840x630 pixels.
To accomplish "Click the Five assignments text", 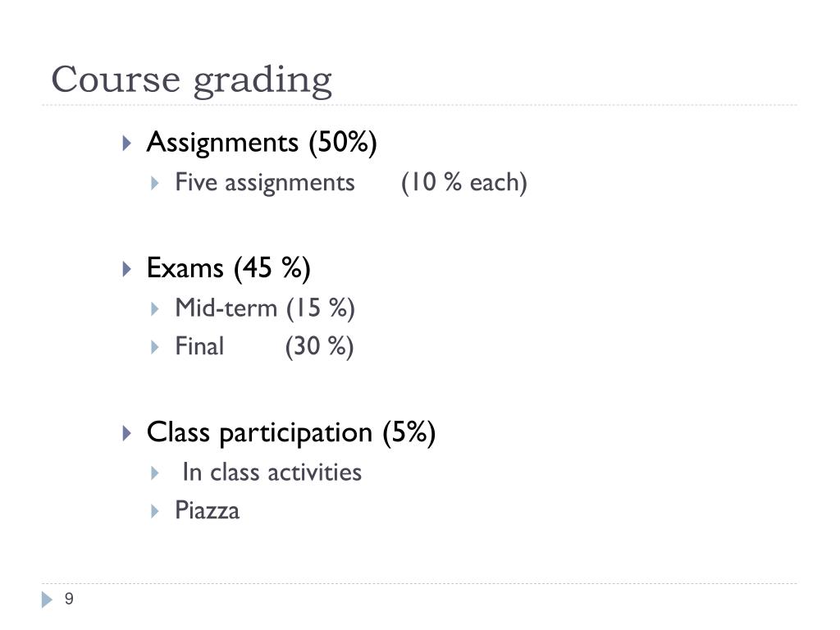I will click(x=265, y=183).
